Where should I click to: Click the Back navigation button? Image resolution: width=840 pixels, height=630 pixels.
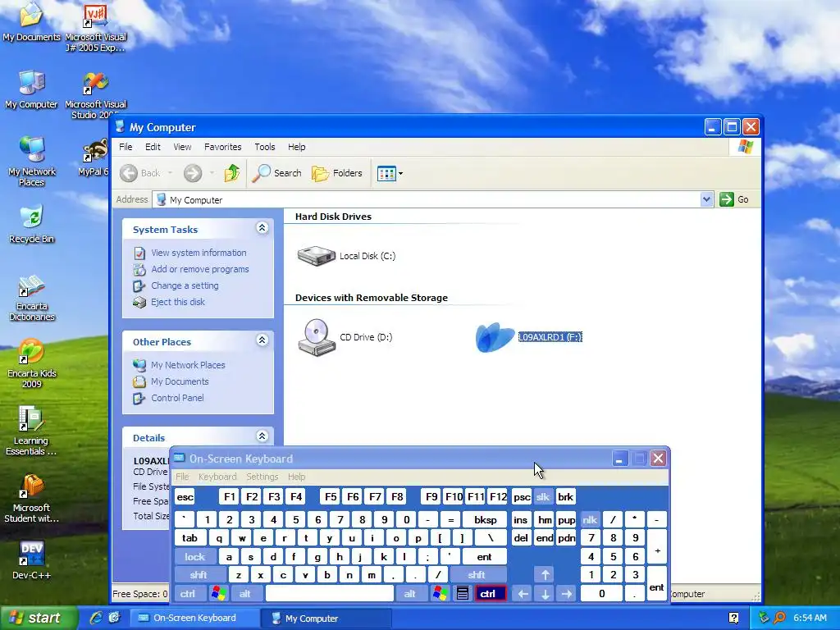140,173
